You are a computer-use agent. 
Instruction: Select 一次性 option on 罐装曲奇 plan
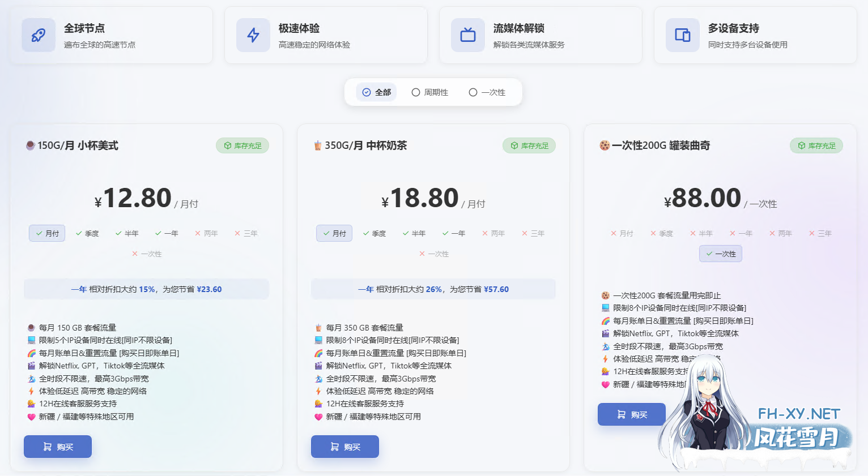click(x=721, y=254)
